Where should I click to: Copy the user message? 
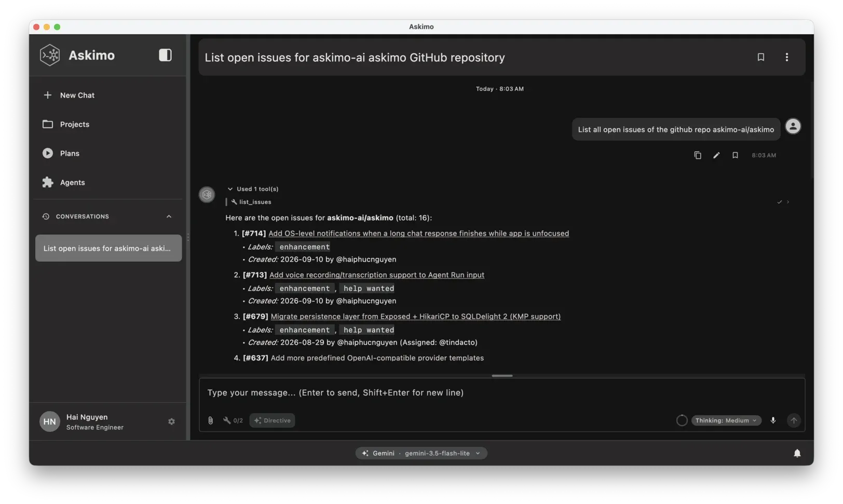point(698,155)
